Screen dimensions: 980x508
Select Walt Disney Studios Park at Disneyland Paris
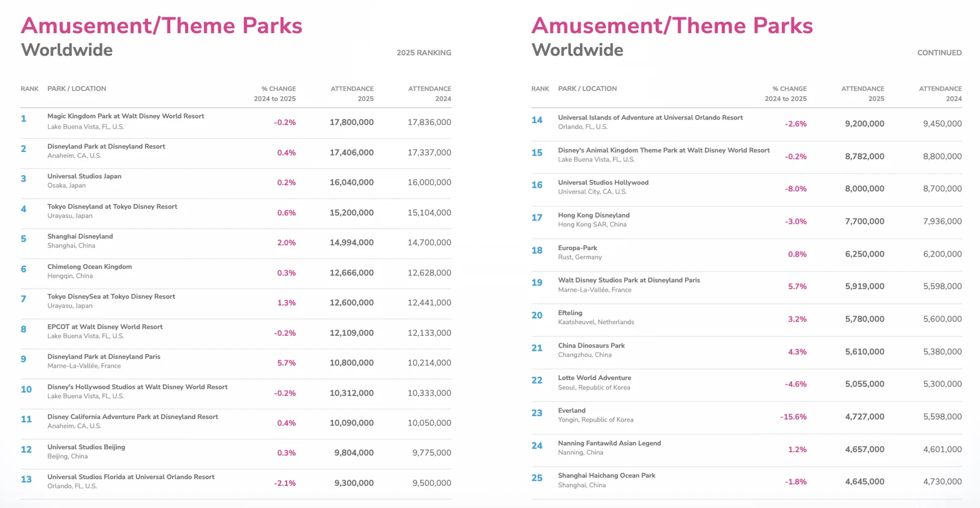pos(628,280)
